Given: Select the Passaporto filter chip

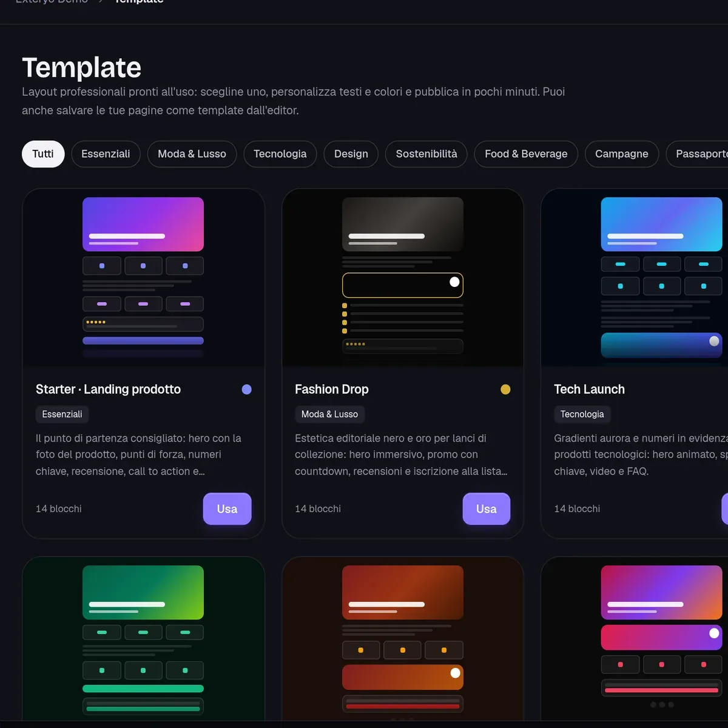Looking at the screenshot, I should (697, 154).
